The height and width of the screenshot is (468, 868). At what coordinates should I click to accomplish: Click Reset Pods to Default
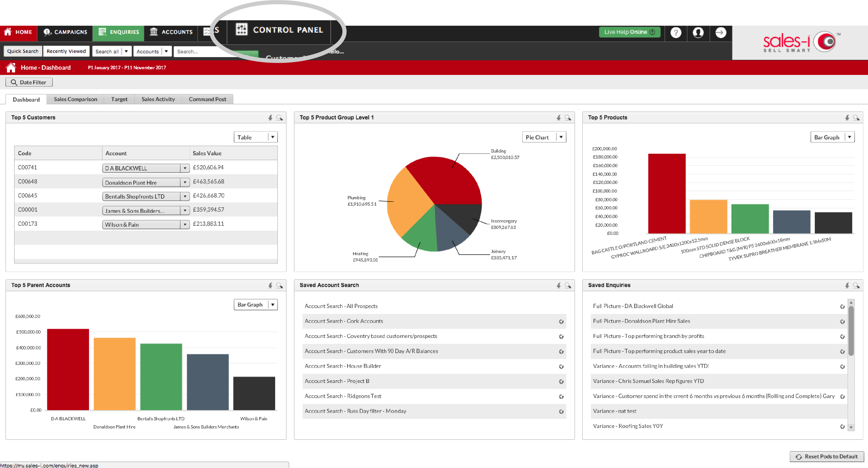tap(827, 457)
